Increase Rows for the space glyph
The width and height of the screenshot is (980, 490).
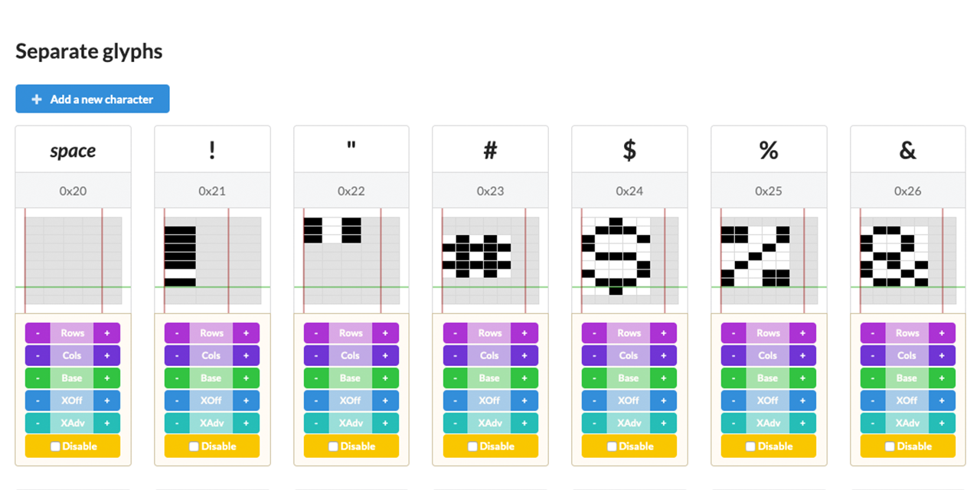(x=107, y=333)
